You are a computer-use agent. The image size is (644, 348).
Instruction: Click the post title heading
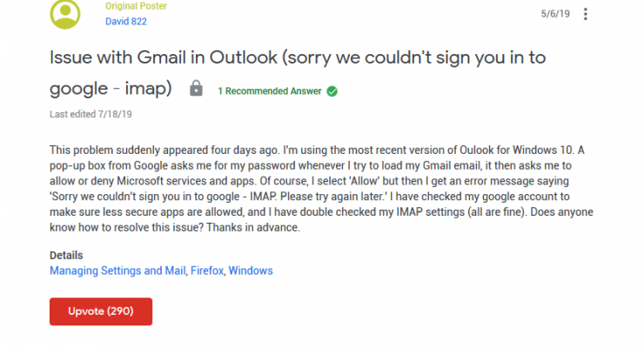coord(298,72)
